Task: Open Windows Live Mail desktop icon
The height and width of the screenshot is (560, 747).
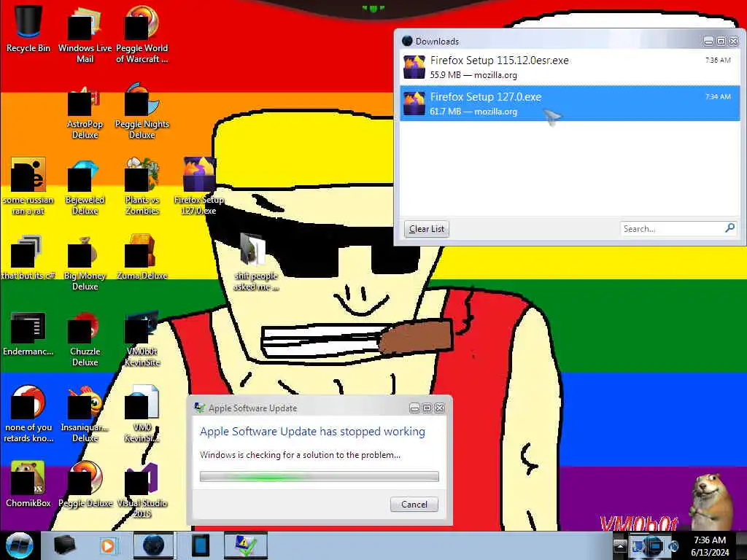Action: pos(85,34)
